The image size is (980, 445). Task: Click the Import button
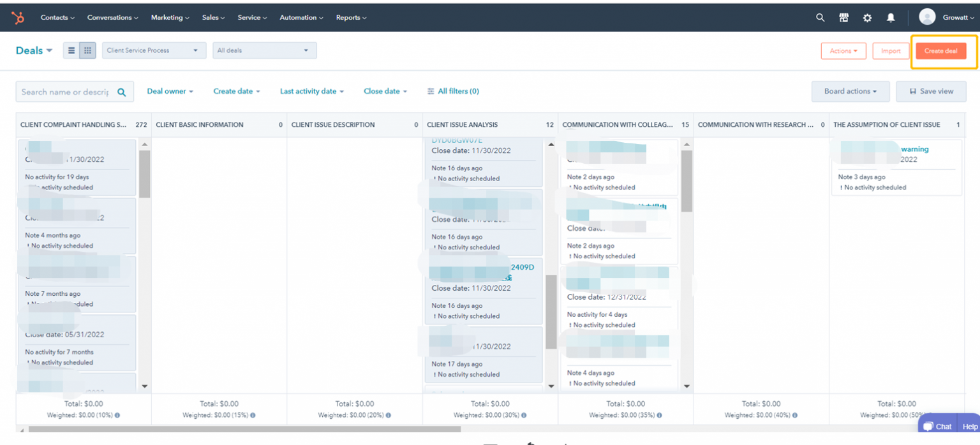click(x=891, y=51)
